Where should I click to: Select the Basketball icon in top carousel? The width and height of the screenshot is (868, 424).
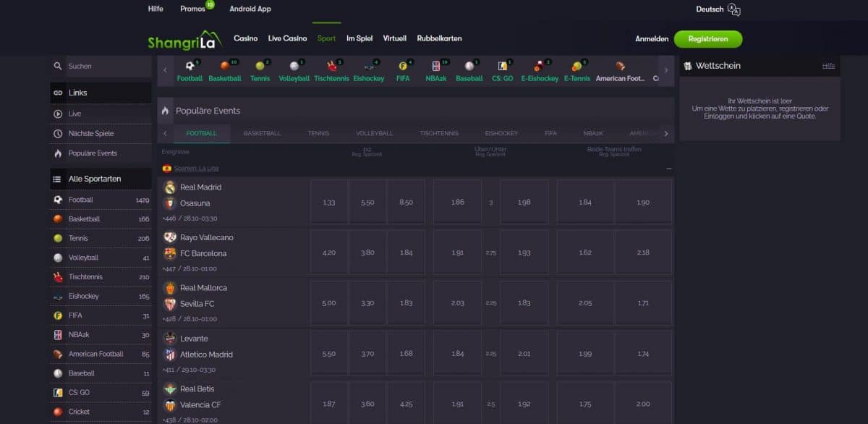click(224, 67)
